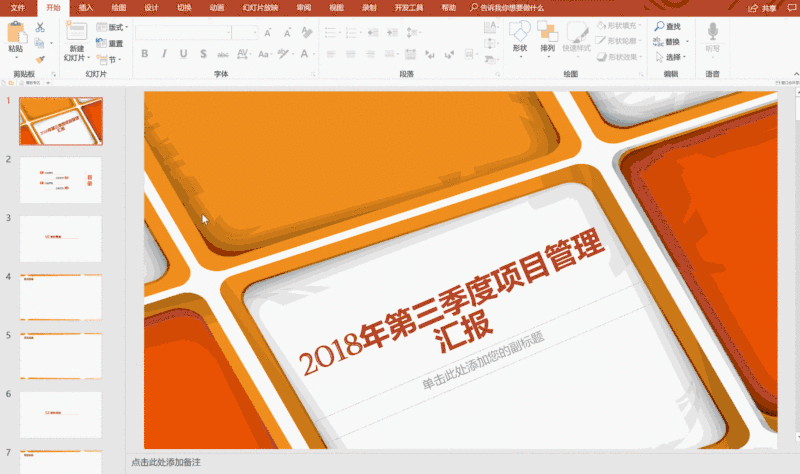Expand the Layout (版式) dropdown
Viewport: 800px width, 474px height.
(x=113, y=28)
